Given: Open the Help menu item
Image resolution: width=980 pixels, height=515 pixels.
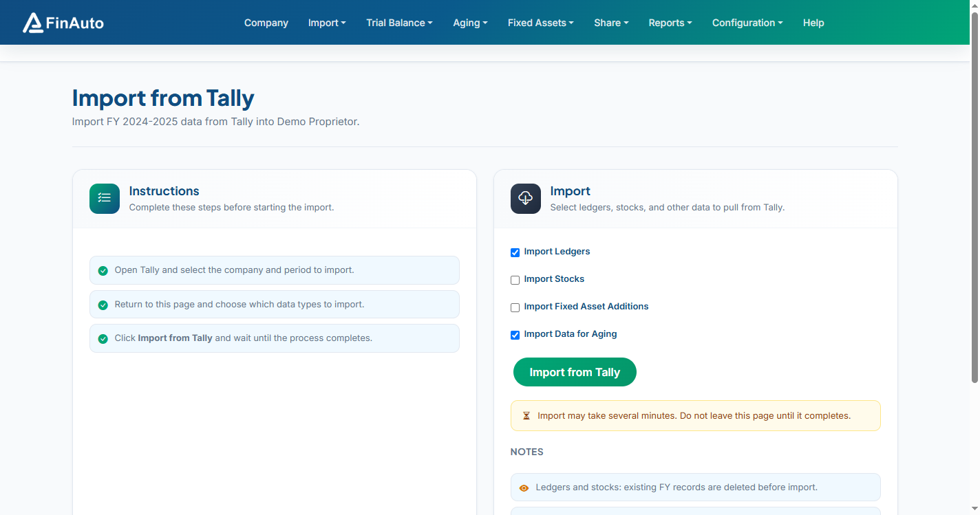Looking at the screenshot, I should (x=813, y=23).
